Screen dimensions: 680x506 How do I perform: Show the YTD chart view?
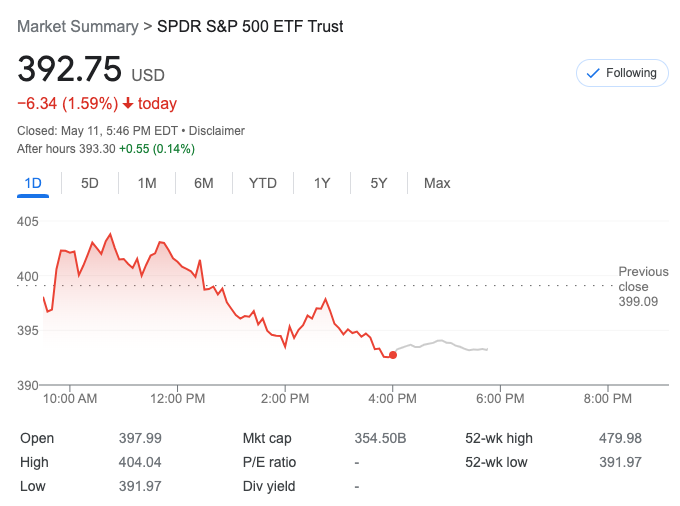tap(262, 183)
